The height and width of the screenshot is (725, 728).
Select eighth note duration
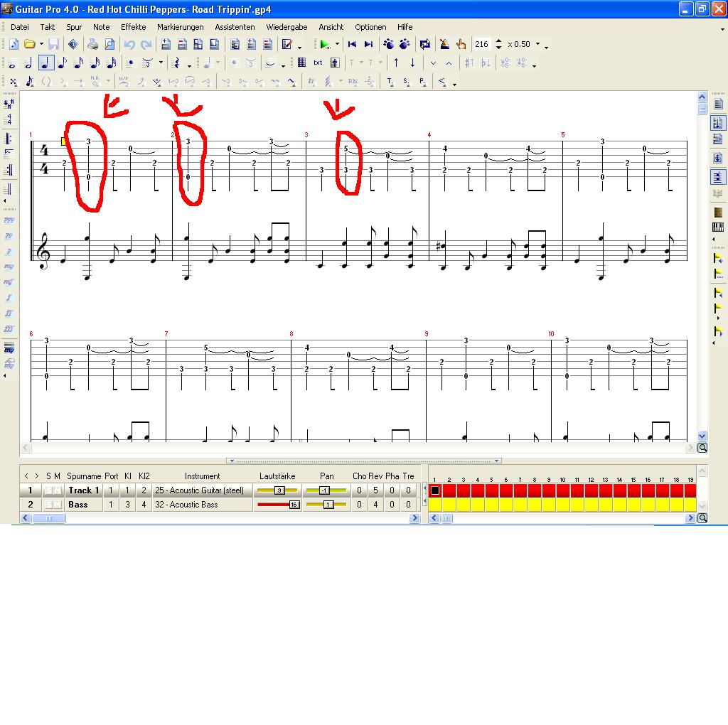pos(62,63)
